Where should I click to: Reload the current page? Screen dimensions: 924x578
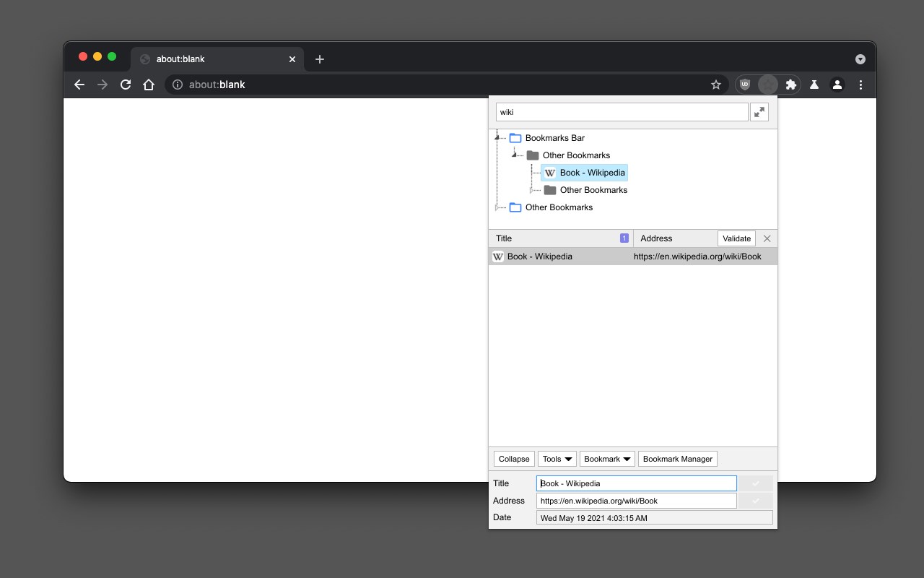coord(126,85)
